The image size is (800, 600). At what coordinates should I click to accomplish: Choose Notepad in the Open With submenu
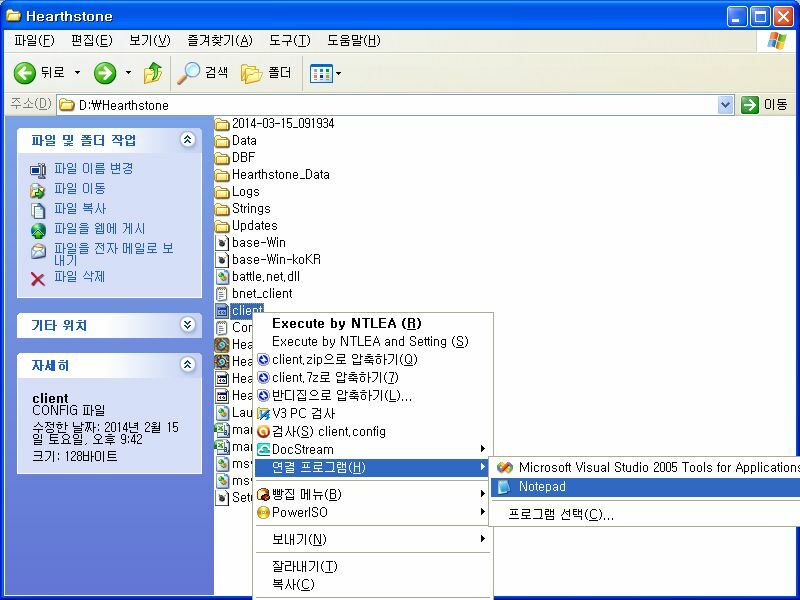645,487
